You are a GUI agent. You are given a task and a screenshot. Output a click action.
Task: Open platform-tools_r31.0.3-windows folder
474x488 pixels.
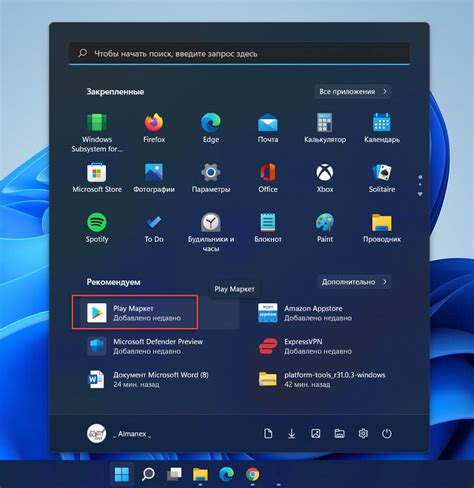click(322, 379)
